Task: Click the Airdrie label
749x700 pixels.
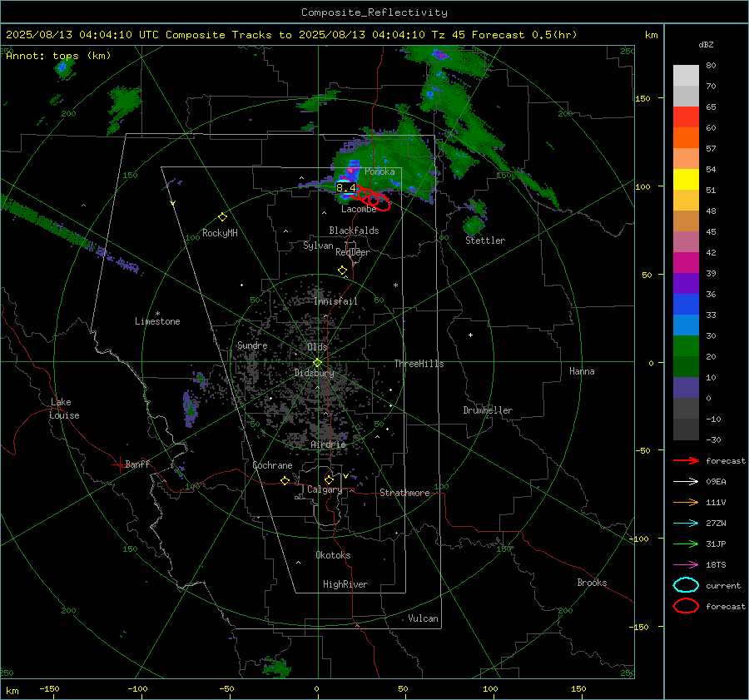Action: (328, 444)
